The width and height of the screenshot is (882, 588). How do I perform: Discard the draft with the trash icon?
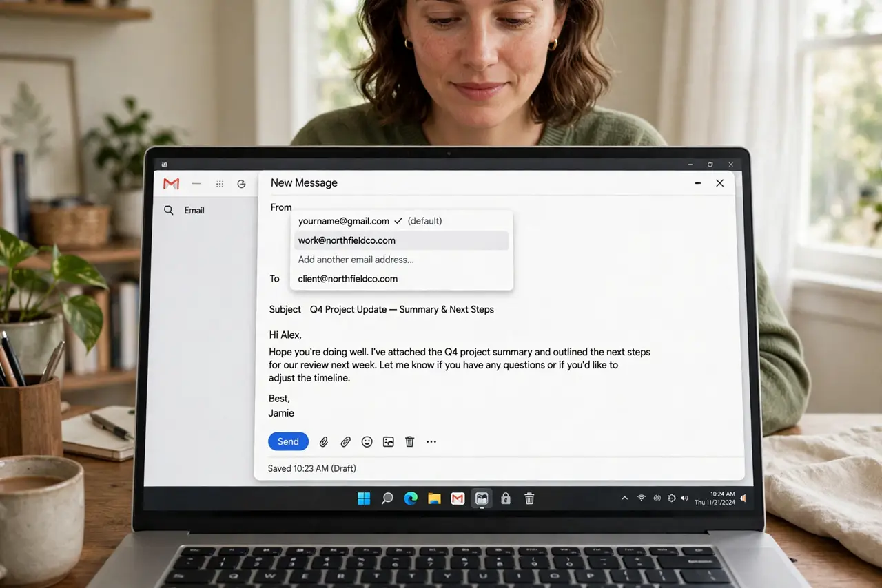point(410,442)
